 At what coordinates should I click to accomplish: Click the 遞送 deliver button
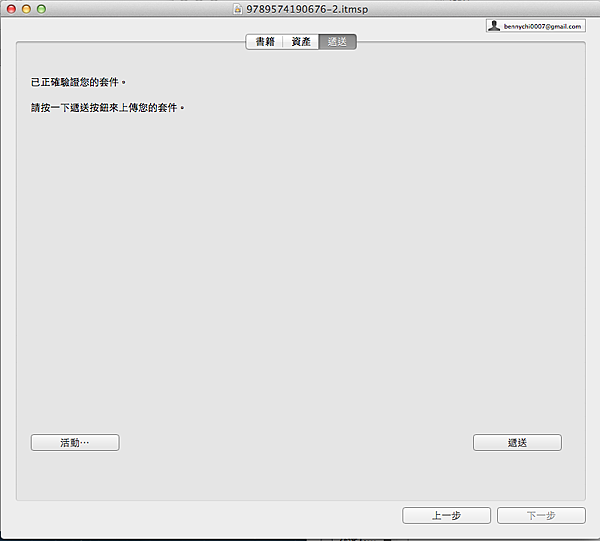point(517,442)
